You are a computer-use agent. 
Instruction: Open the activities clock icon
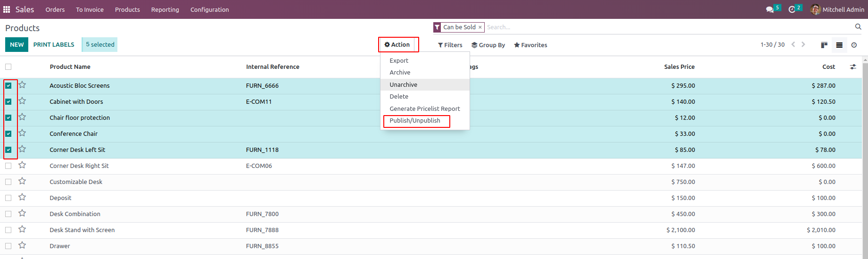point(792,9)
